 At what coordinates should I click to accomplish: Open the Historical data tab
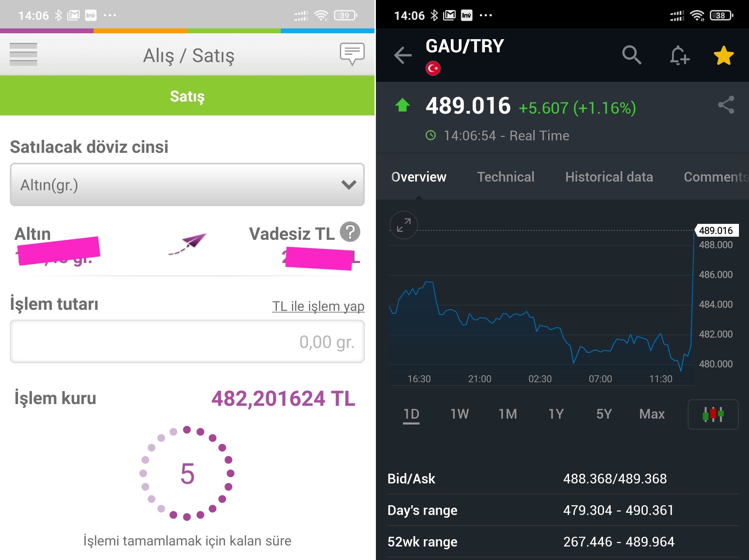click(609, 177)
